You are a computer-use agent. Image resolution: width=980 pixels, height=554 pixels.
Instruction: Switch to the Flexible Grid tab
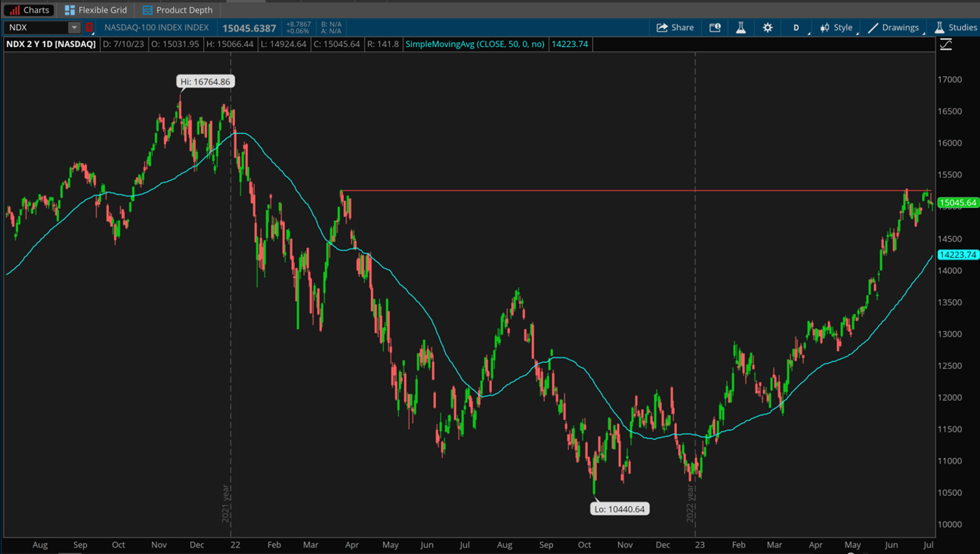96,10
